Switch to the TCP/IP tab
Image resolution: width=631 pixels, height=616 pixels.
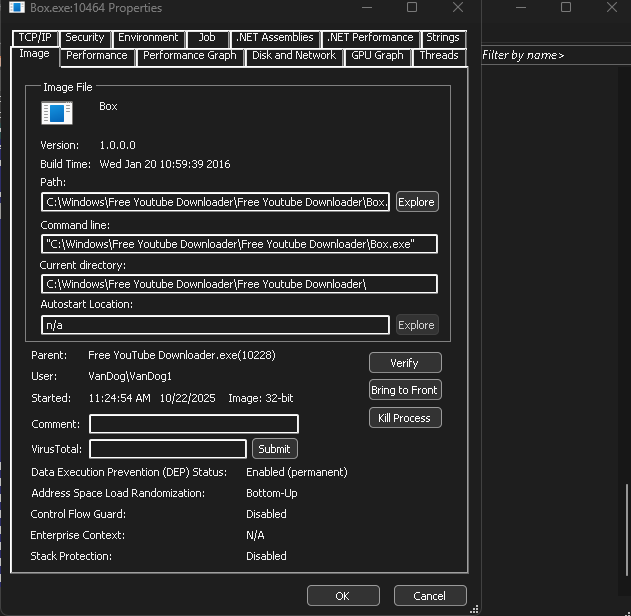tap(35, 37)
